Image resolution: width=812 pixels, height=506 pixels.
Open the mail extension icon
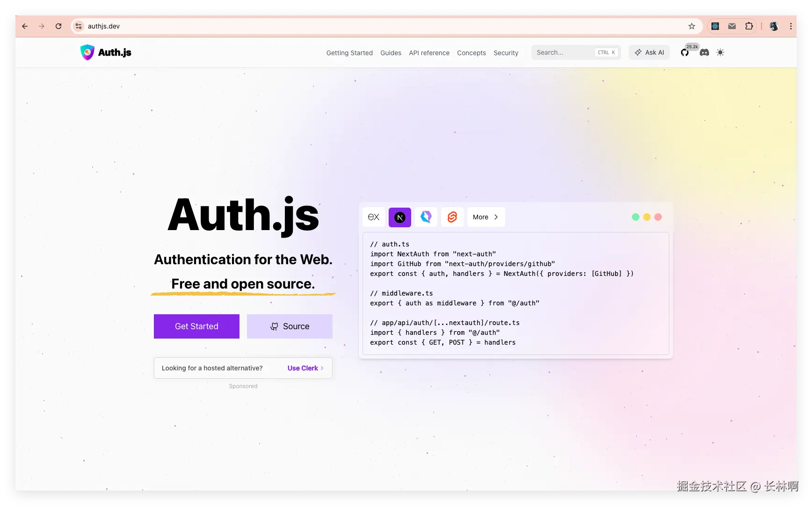click(x=732, y=26)
